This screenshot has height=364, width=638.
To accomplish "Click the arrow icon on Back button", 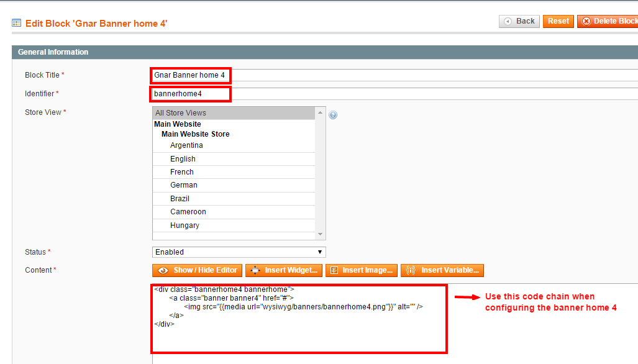I will [x=508, y=21].
